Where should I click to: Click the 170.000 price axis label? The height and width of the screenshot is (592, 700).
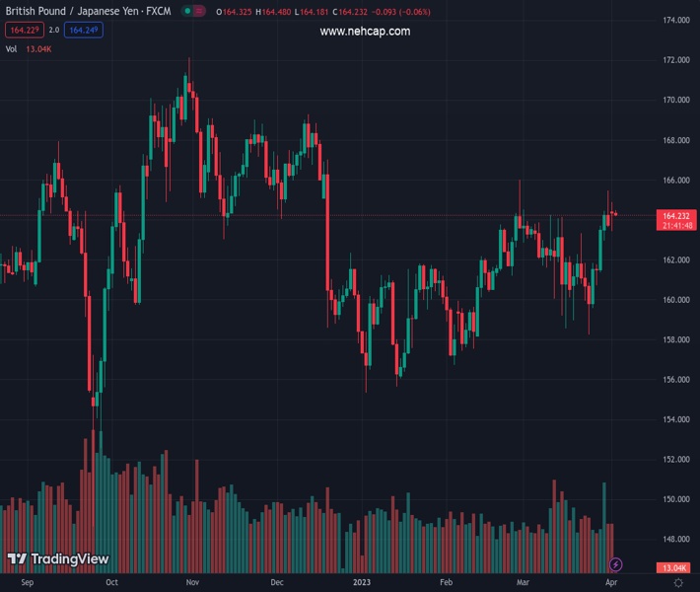676,100
